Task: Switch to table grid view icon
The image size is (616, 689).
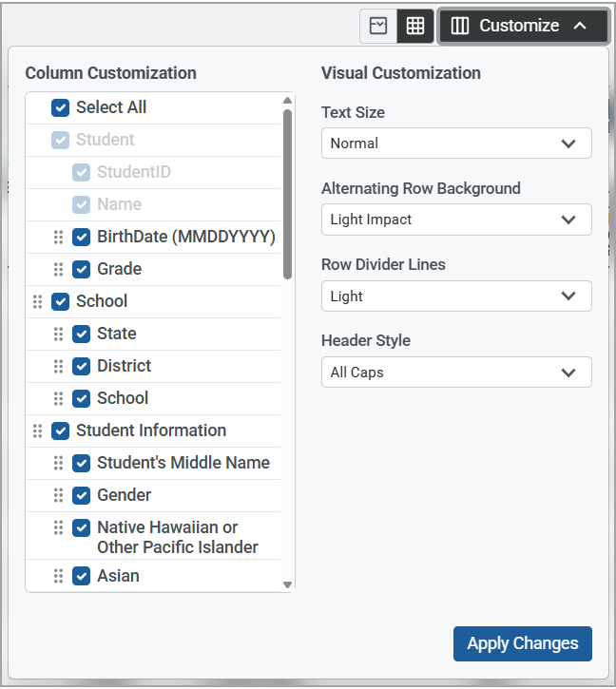Action: 415,26
